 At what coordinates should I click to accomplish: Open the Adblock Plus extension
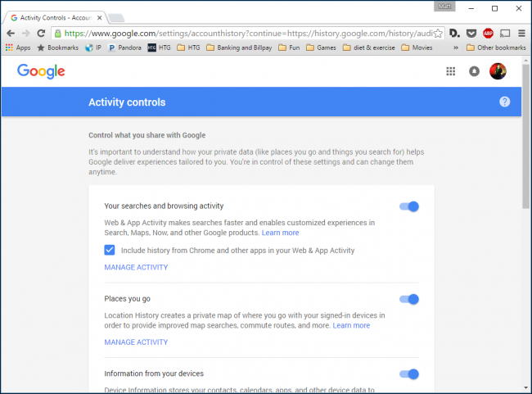click(x=488, y=34)
